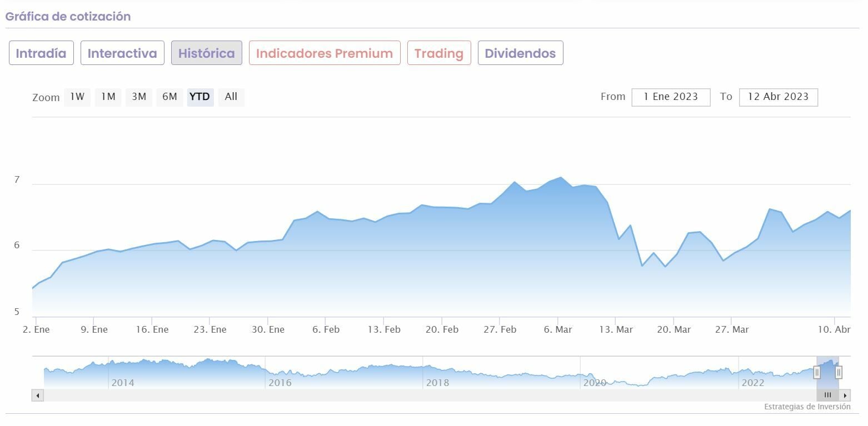Click the navigator scrollbar left arrow
The width and height of the screenshot is (868, 426).
[x=38, y=395]
